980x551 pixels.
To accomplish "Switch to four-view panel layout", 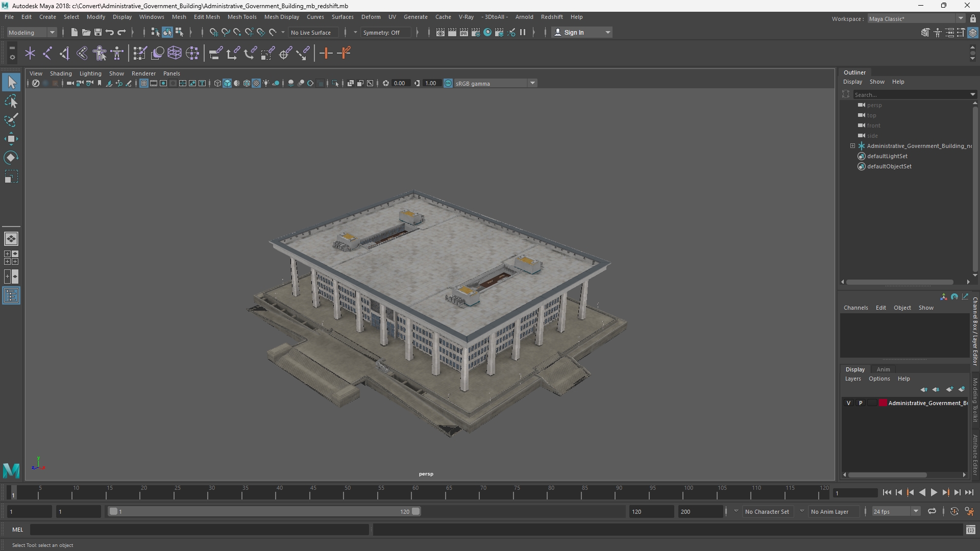I will 11,258.
